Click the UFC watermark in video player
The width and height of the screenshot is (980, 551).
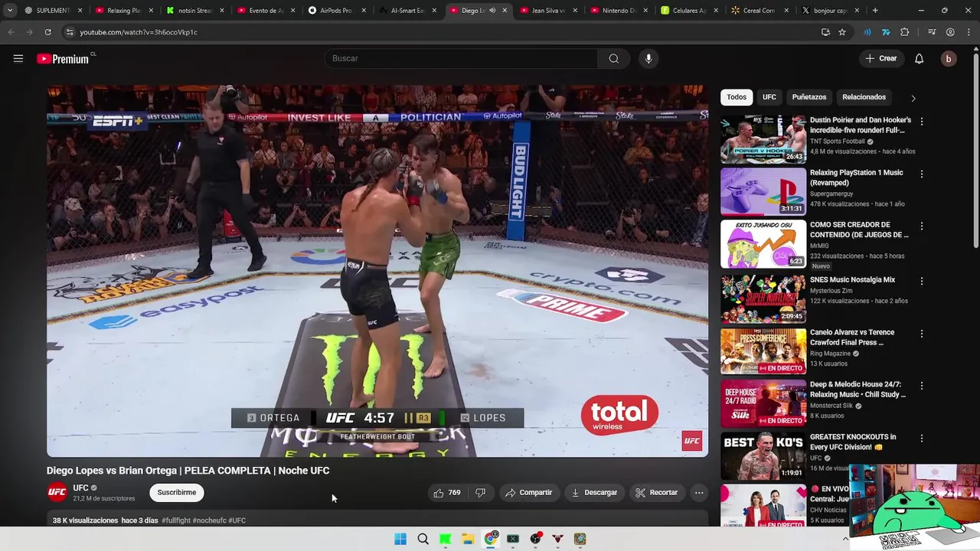pyautogui.click(x=692, y=441)
